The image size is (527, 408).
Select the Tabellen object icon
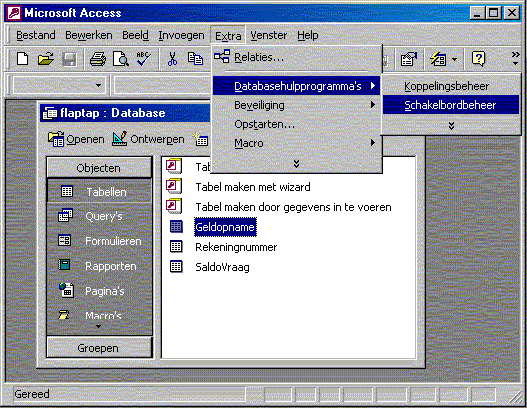point(67,192)
